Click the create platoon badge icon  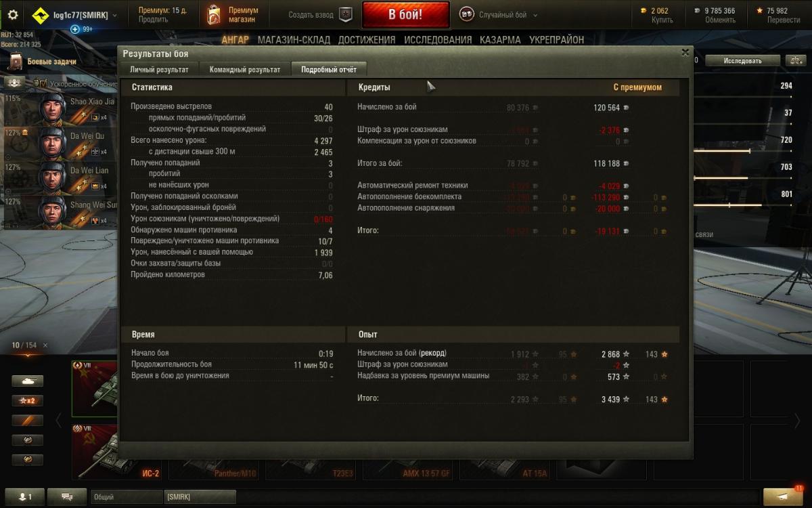[345, 15]
